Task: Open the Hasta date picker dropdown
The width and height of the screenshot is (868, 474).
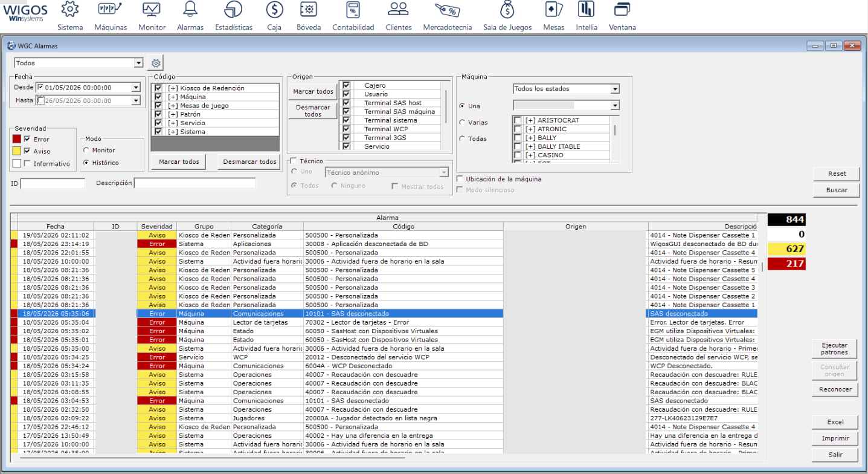Action: tap(135, 100)
